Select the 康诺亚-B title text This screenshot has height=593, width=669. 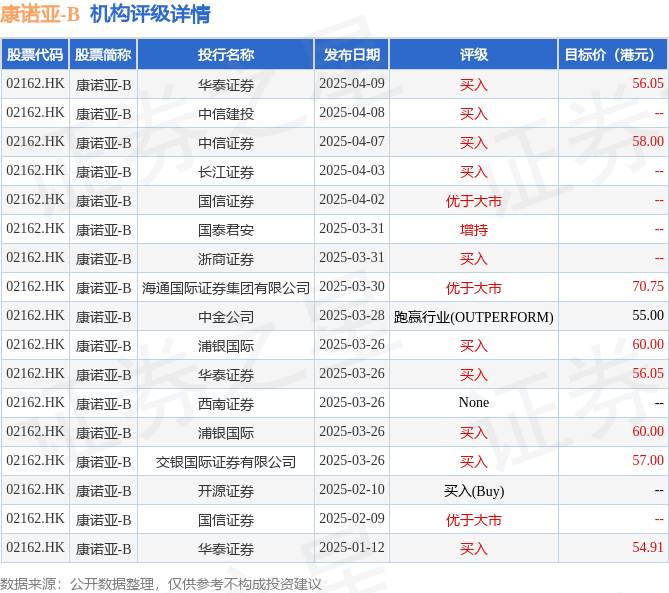coord(40,14)
